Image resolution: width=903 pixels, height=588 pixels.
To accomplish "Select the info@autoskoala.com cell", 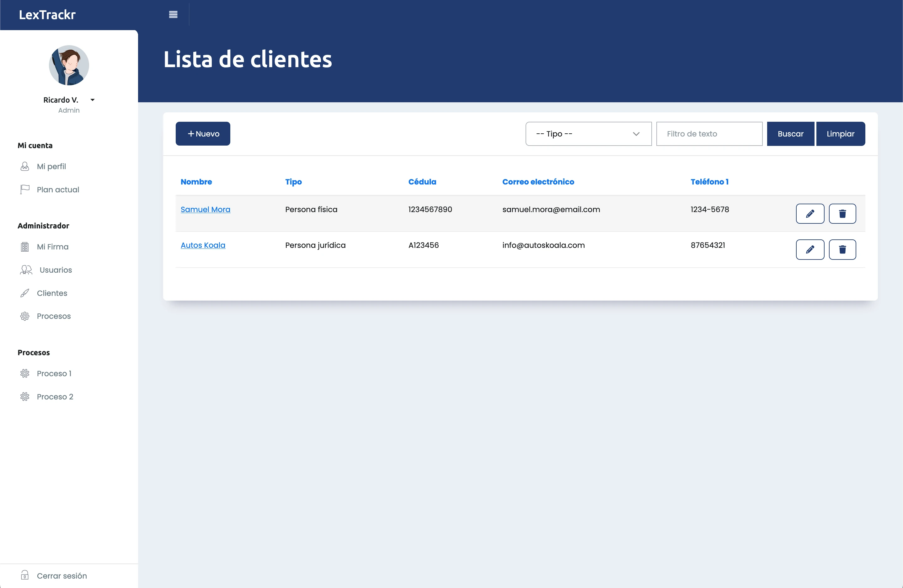I will [543, 245].
